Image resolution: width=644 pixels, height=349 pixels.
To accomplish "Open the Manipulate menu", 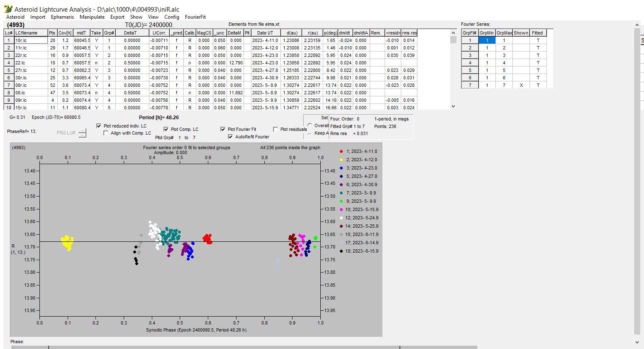I will coord(92,17).
